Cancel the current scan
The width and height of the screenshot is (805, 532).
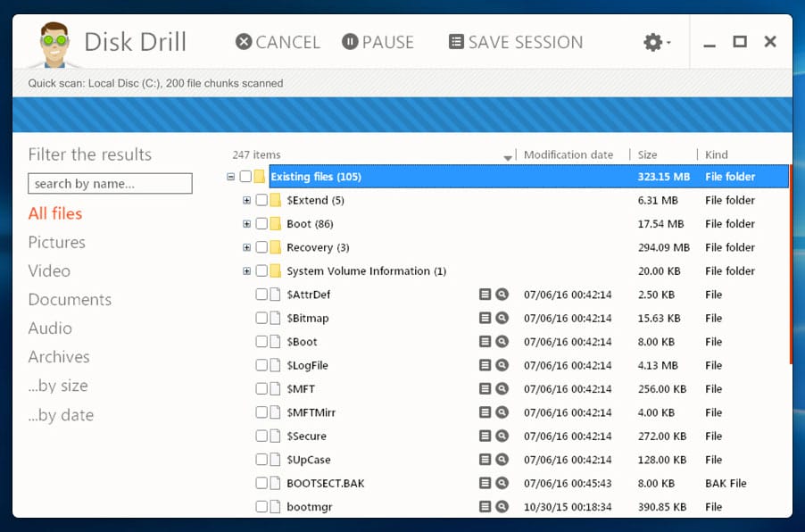(x=278, y=42)
